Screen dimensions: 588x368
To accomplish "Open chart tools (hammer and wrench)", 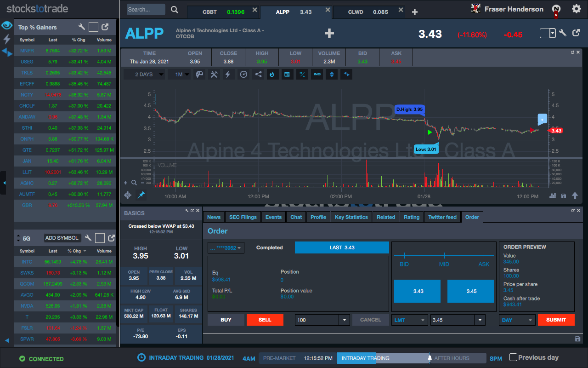I will coord(214,74).
